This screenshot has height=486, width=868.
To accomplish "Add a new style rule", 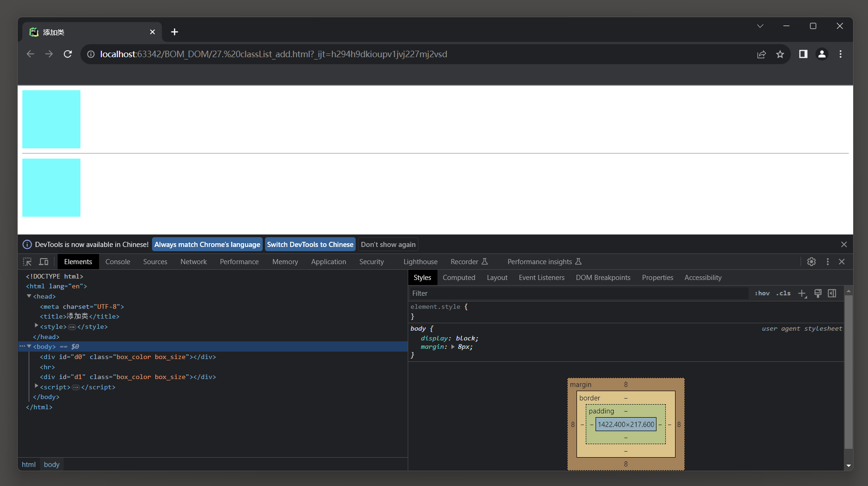I will 802,293.
